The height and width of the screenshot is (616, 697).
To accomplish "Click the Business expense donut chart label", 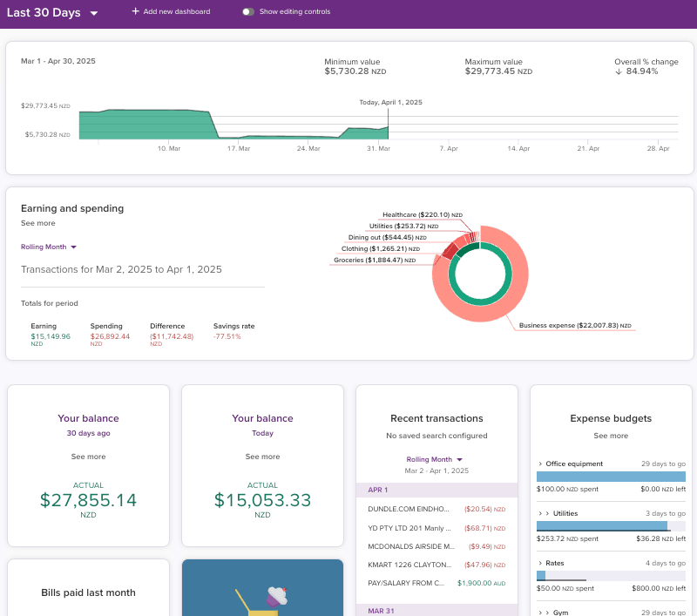I will click(x=574, y=326).
